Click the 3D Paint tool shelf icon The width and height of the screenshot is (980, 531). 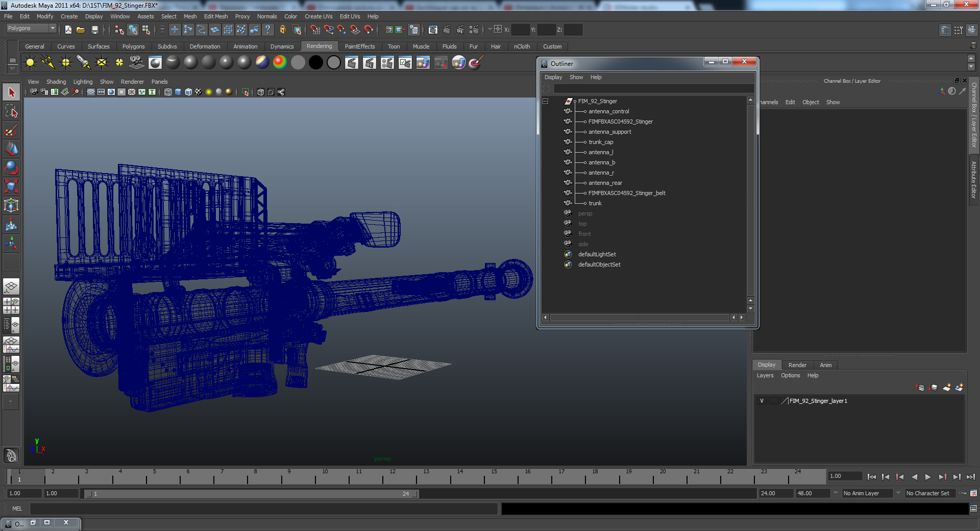point(476,63)
